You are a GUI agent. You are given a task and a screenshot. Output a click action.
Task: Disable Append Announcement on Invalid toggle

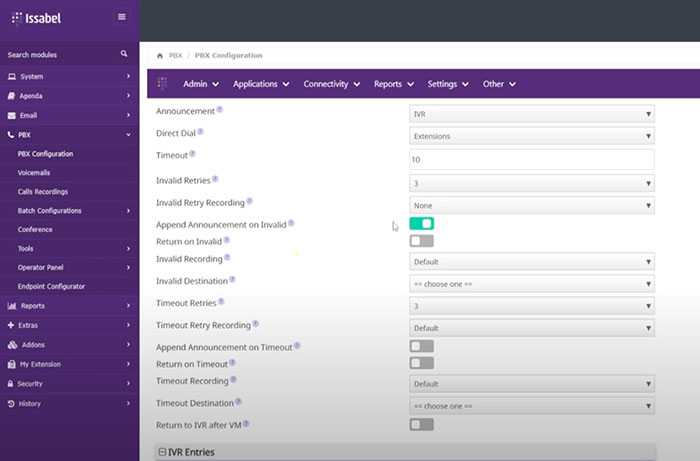(421, 224)
